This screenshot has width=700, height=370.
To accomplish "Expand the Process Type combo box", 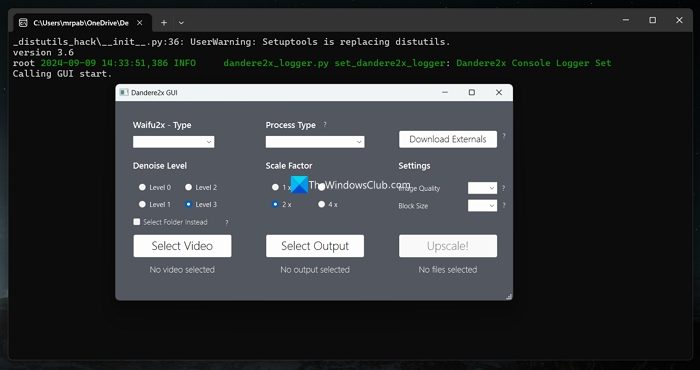I will pyautogui.click(x=315, y=142).
